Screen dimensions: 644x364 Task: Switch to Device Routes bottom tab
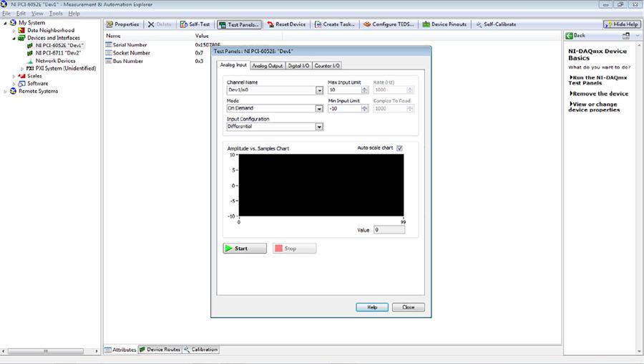pyautogui.click(x=160, y=350)
